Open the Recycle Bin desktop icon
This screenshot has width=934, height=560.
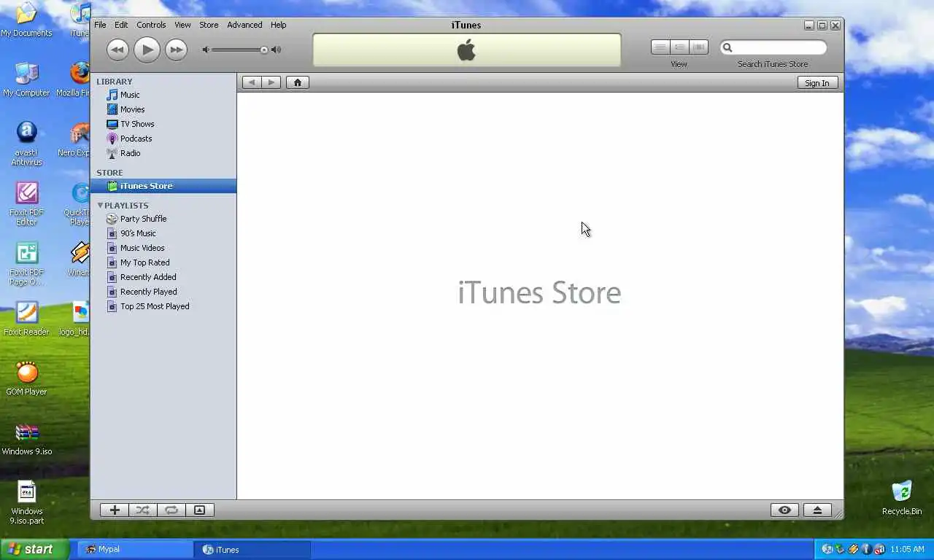[902, 497]
